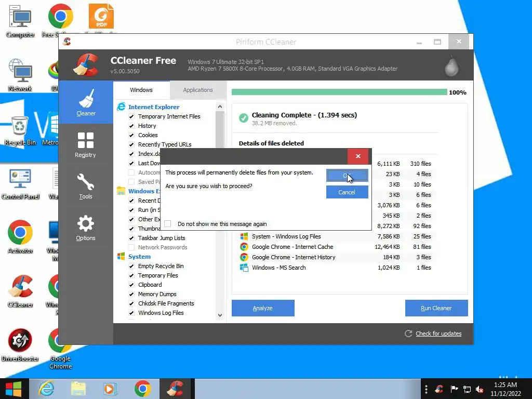This screenshot has height=399, width=532.
Task: Open the Recycle Bin desktop icon
Action: (x=20, y=130)
